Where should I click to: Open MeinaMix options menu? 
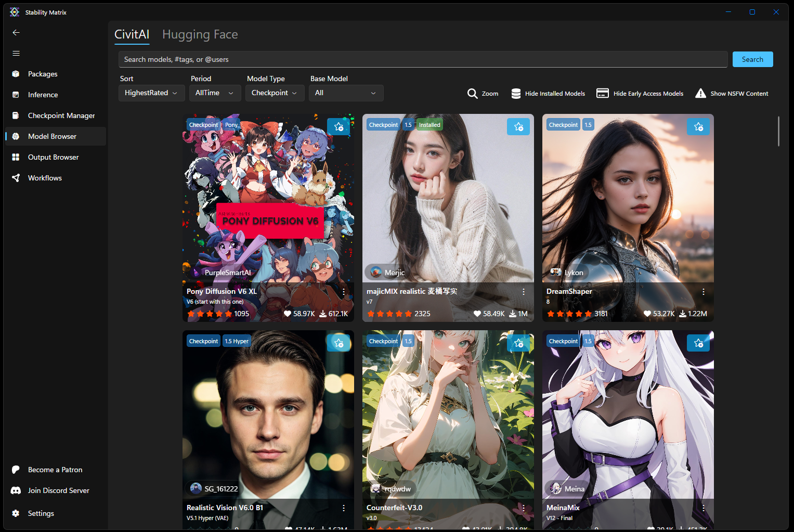pyautogui.click(x=704, y=508)
